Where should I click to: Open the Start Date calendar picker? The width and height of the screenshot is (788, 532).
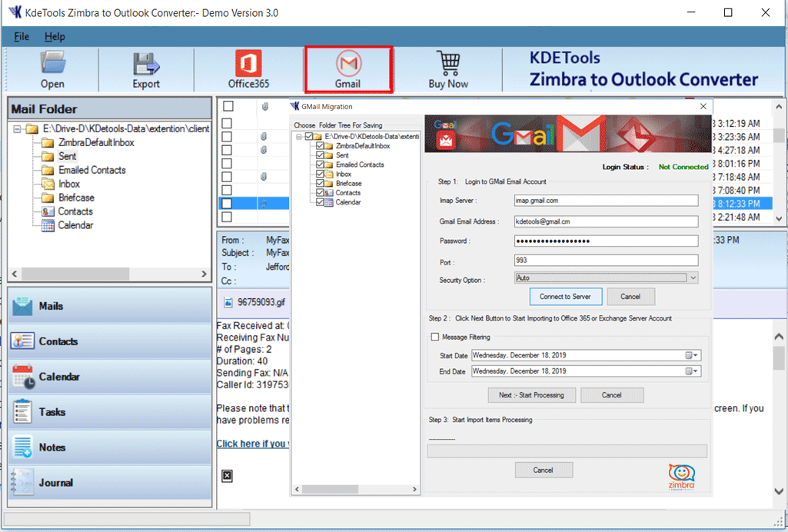coord(692,355)
